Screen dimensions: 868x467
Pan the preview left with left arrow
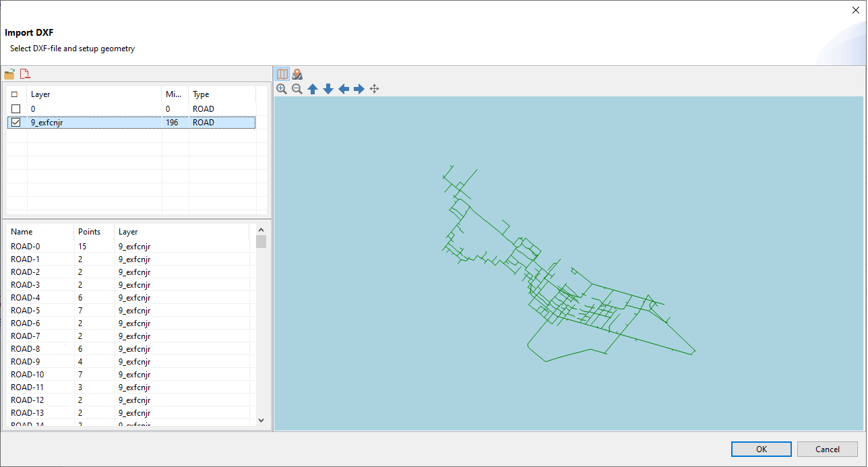pyautogui.click(x=344, y=89)
